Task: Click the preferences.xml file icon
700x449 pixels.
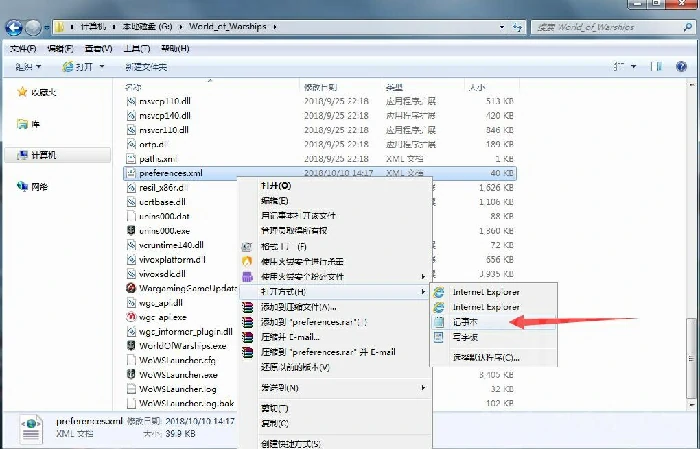Action: 130,173
